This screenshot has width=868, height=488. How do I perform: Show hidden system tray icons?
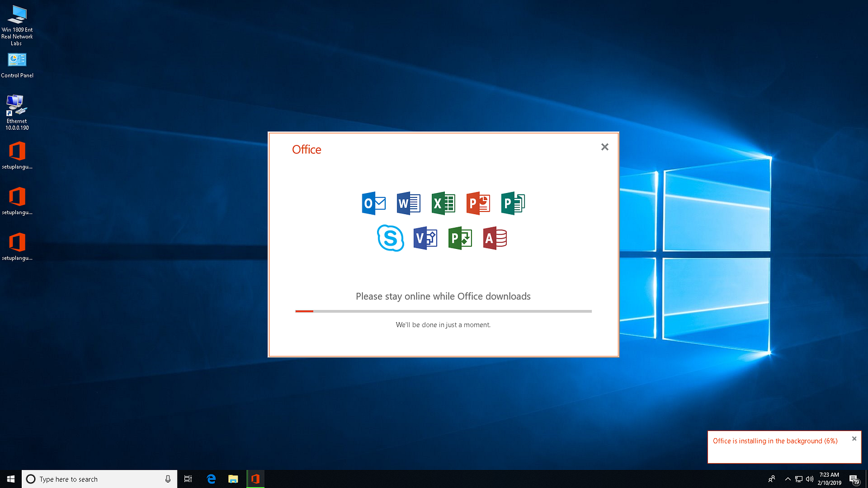(788, 479)
